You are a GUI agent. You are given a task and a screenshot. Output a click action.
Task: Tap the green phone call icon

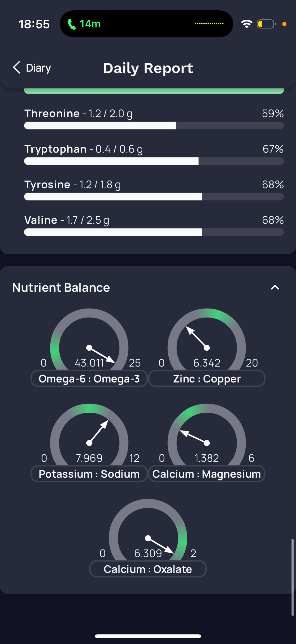[x=72, y=24]
